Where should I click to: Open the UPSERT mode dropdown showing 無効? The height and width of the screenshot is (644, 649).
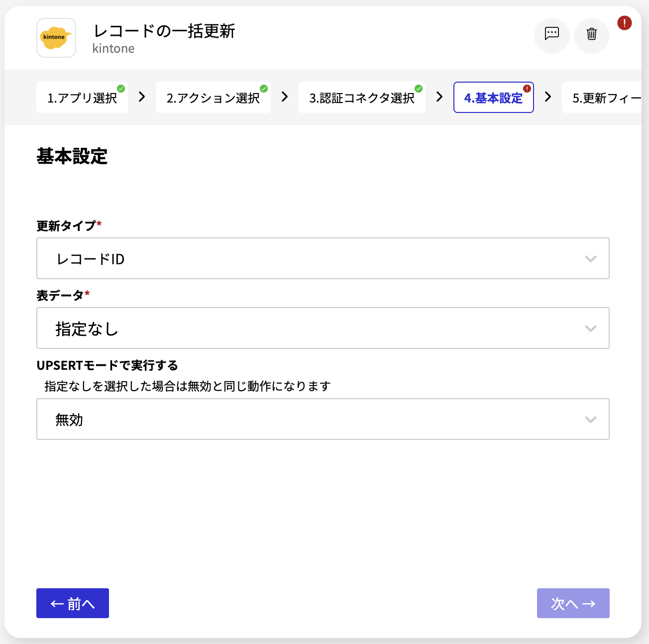tap(323, 419)
